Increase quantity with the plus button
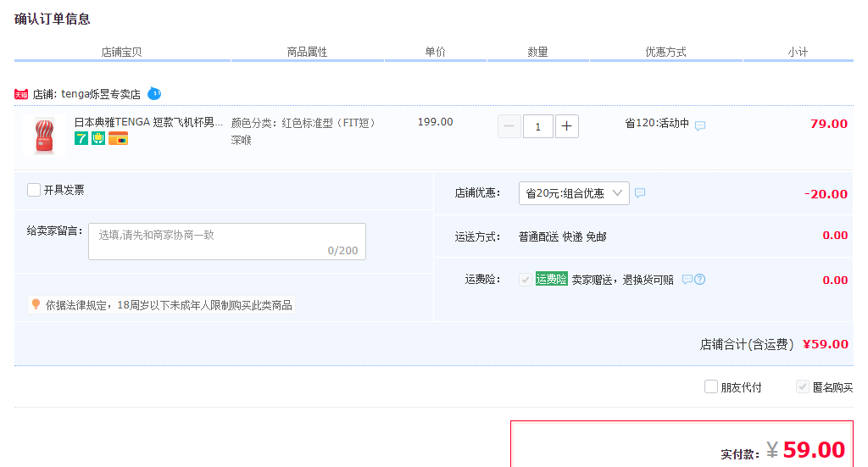 [566, 126]
